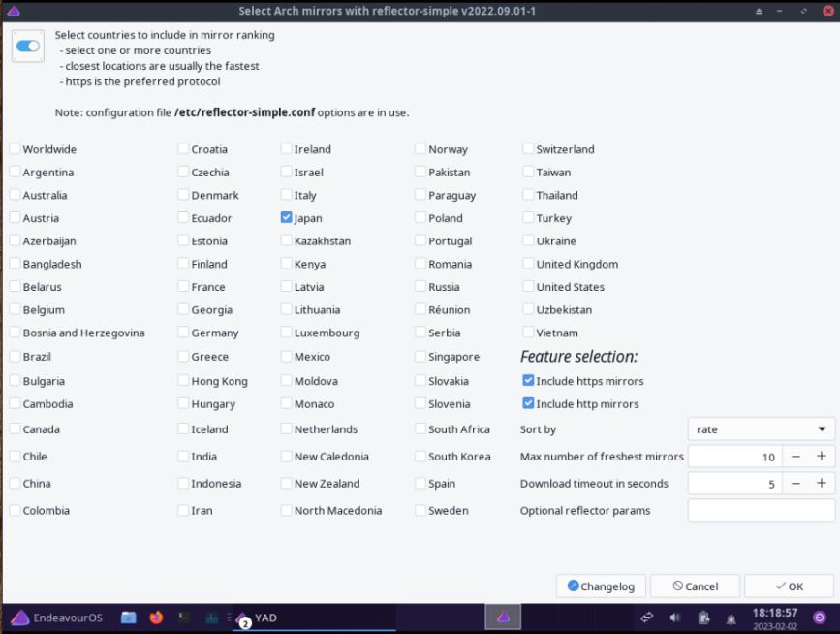Check the Italy checkbox

(x=287, y=195)
